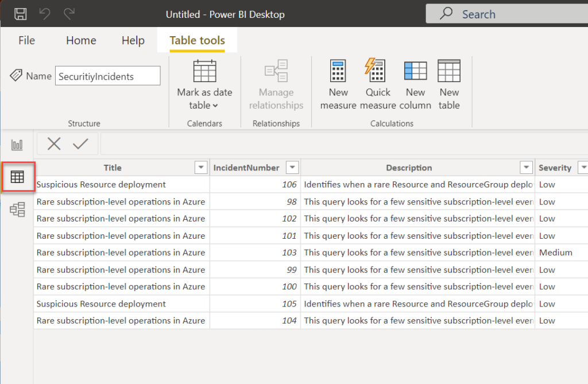Click Description cell in row 106
The image size is (588, 384).
[x=418, y=184]
